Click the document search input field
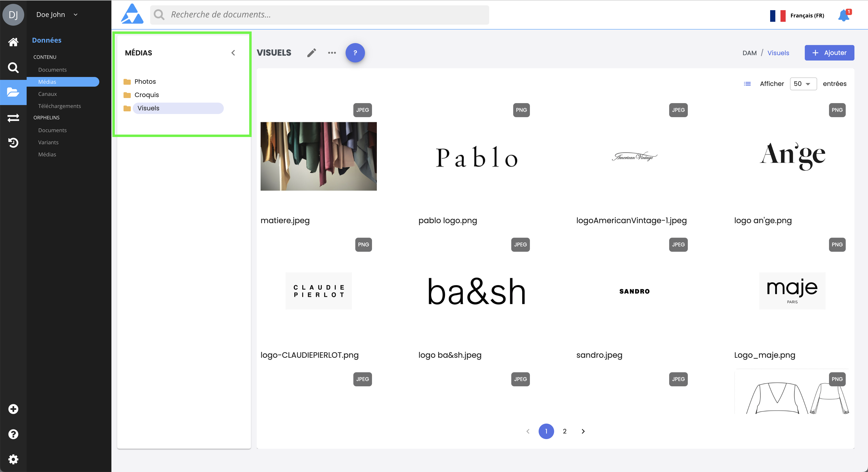868x472 pixels. pos(319,15)
